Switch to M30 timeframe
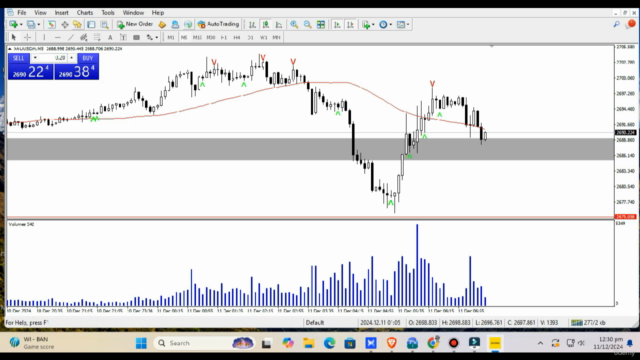The width and height of the screenshot is (640, 360). [211, 37]
